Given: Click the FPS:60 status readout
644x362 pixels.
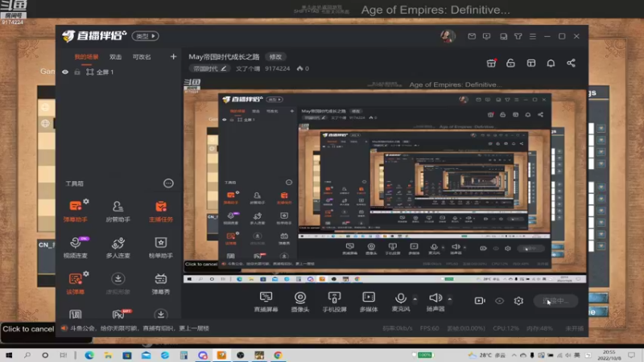Looking at the screenshot, I should [x=429, y=328].
